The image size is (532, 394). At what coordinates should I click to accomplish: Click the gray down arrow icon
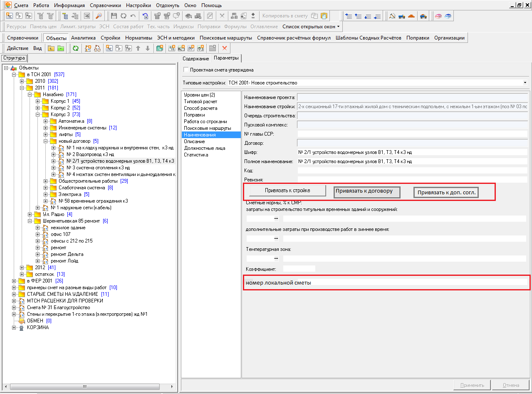tap(147, 48)
